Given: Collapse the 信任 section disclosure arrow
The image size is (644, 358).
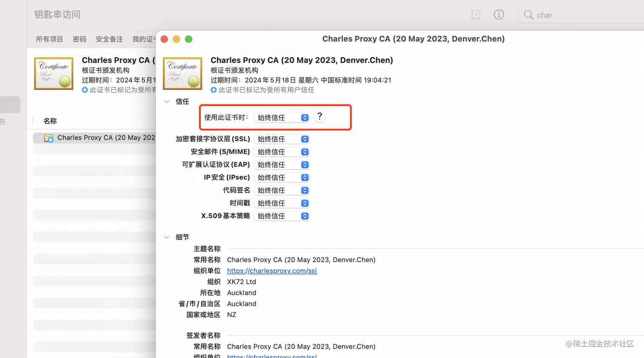Looking at the screenshot, I should tap(167, 101).
